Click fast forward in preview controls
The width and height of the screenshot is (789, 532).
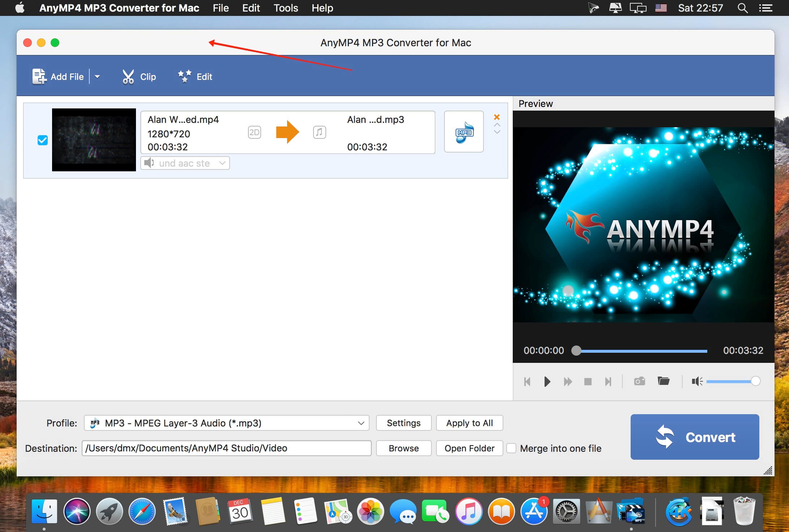coord(567,382)
